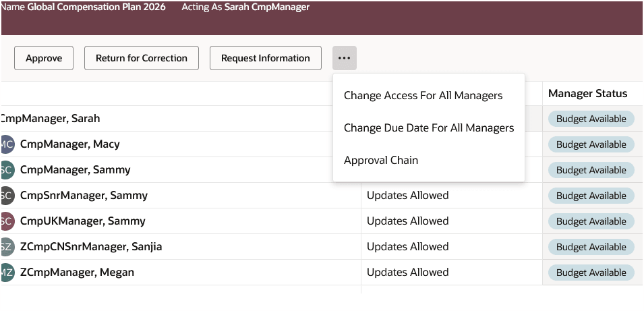
Task: Open the CmpManager, Sarah row name
Action: point(51,119)
